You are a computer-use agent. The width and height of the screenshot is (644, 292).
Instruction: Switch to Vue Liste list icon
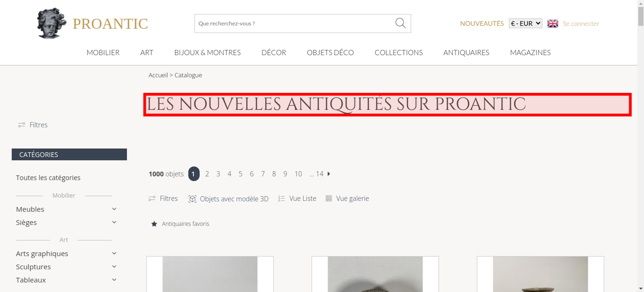pos(281,199)
